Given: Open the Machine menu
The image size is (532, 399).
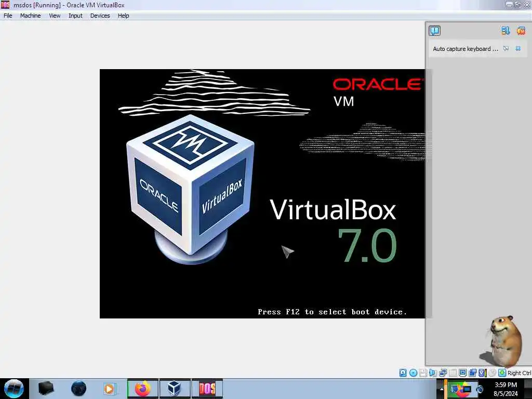Looking at the screenshot, I should tap(30, 16).
